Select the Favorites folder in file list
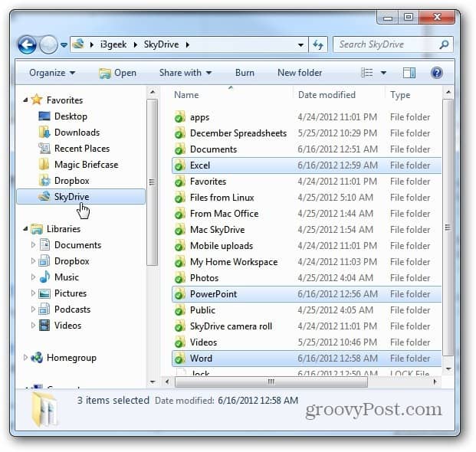The image size is (476, 452). 208,182
